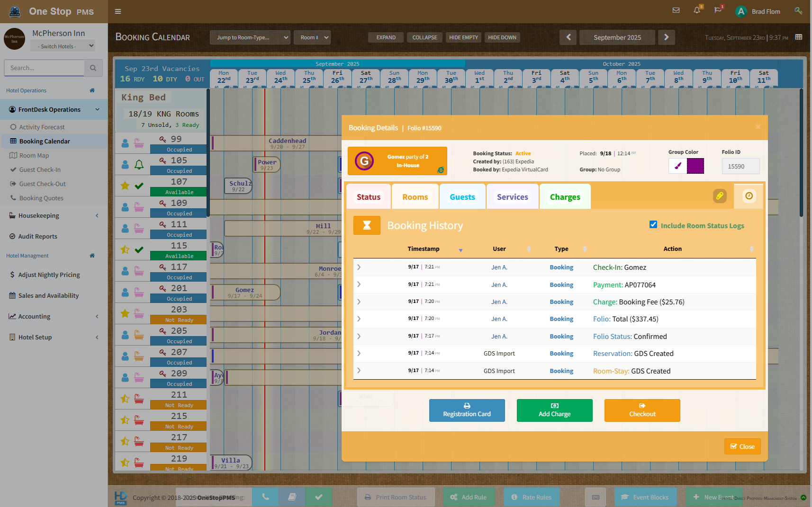Switch to the Guests tab

(462, 197)
